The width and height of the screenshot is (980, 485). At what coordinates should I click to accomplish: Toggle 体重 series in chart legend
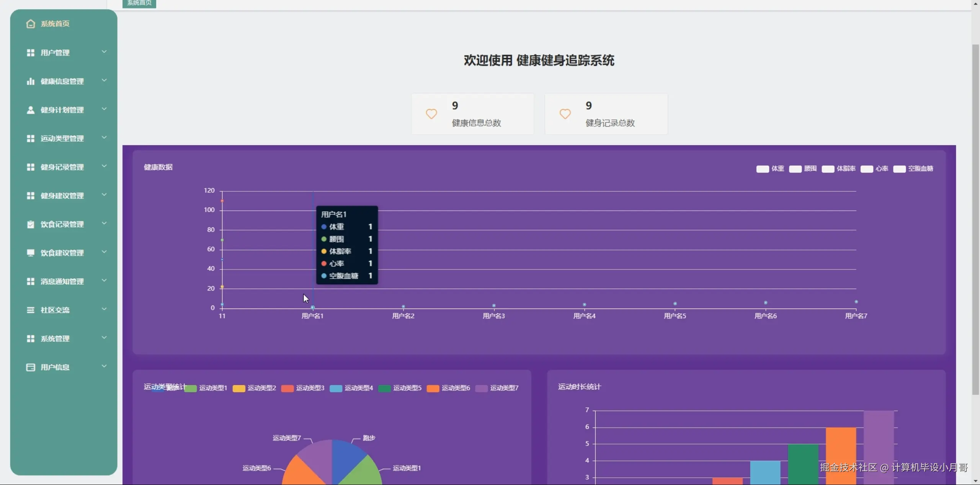click(x=763, y=169)
